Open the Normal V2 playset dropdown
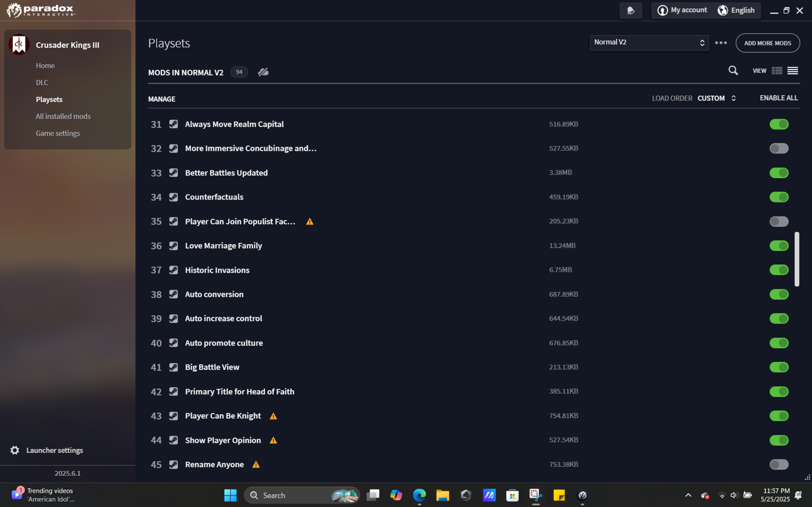This screenshot has width=812, height=507. click(x=649, y=43)
